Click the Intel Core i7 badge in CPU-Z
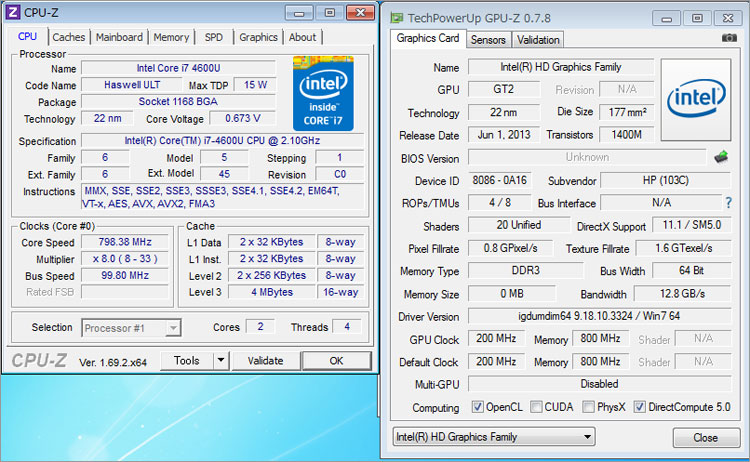 [323, 93]
